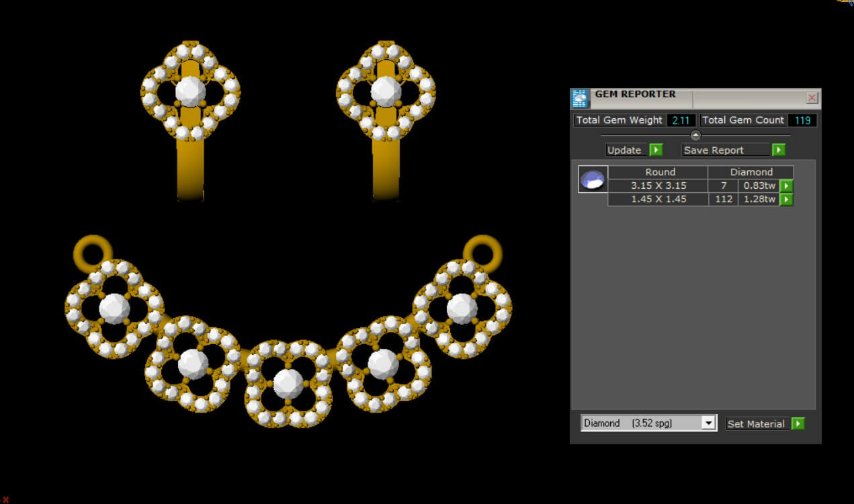The image size is (854, 504).
Task: Collapse panel using the round handle
Action: coord(695,135)
